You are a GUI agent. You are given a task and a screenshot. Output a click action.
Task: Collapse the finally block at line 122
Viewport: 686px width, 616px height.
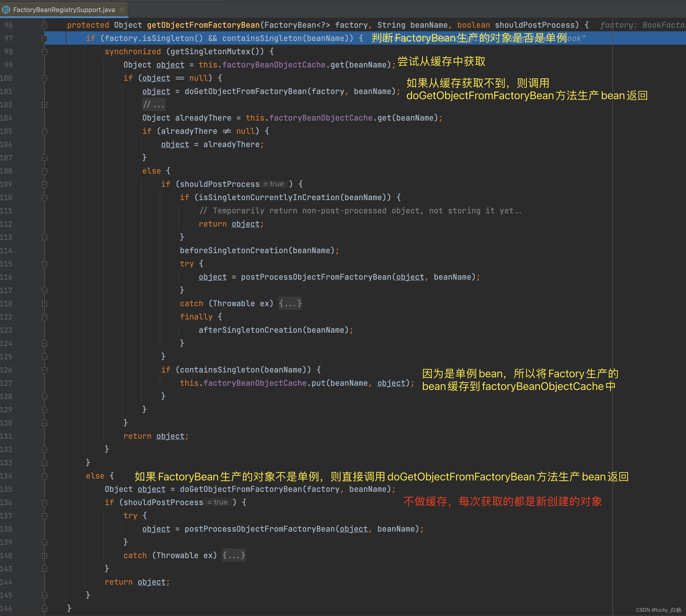pos(44,317)
